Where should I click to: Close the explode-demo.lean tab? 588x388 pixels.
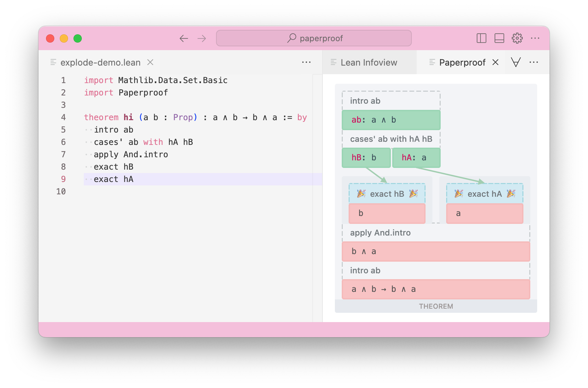click(x=150, y=62)
